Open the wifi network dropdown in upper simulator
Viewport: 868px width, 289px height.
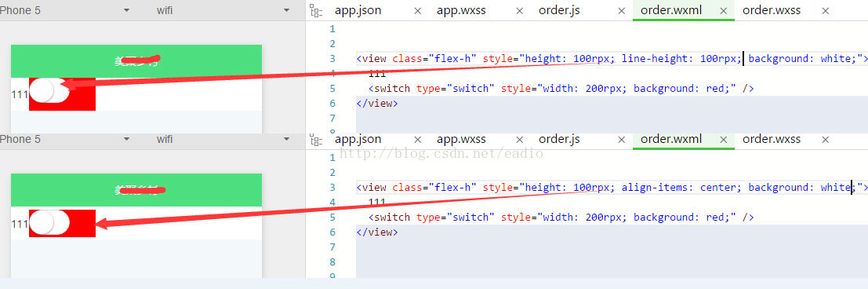pyautogui.click(x=286, y=10)
